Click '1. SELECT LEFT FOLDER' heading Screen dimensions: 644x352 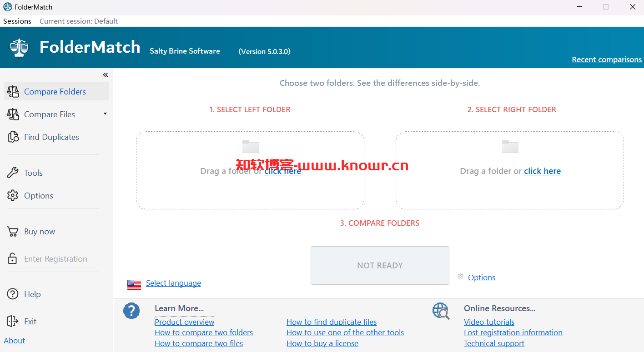click(x=250, y=109)
